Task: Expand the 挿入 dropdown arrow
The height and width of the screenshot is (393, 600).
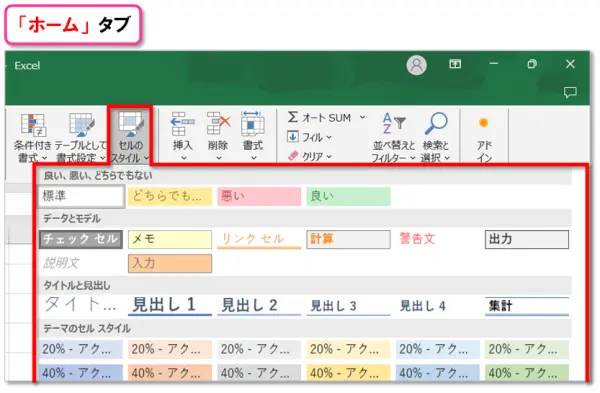Action: [x=184, y=158]
